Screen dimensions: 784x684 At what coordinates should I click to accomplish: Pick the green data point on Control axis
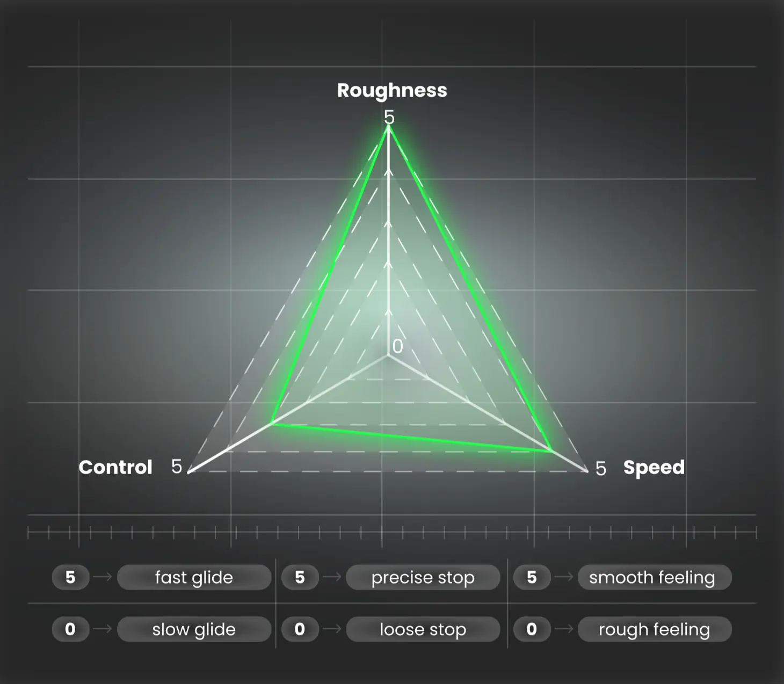click(272, 424)
